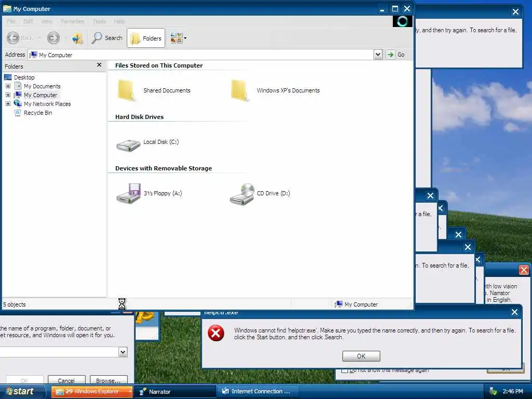Image resolution: width=532 pixels, height=399 pixels.
Task: Open the 29 Windows Explorer taskbar group
Action: point(91,392)
